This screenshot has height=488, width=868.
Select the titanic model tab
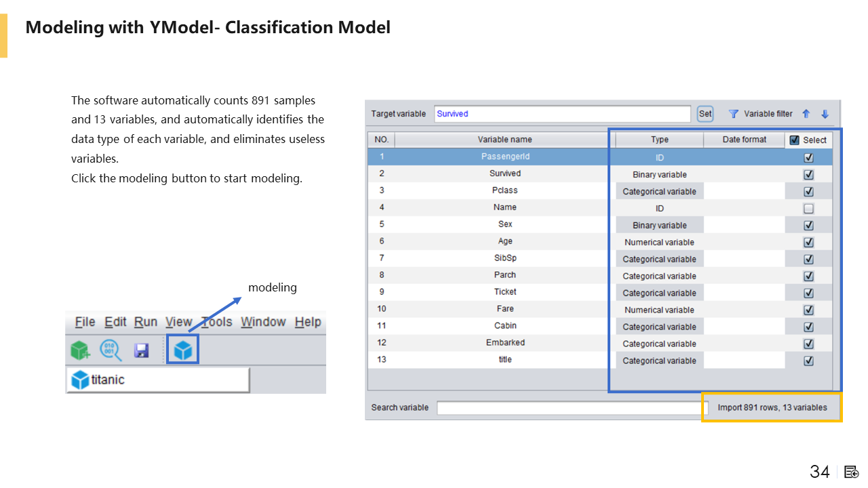[157, 380]
